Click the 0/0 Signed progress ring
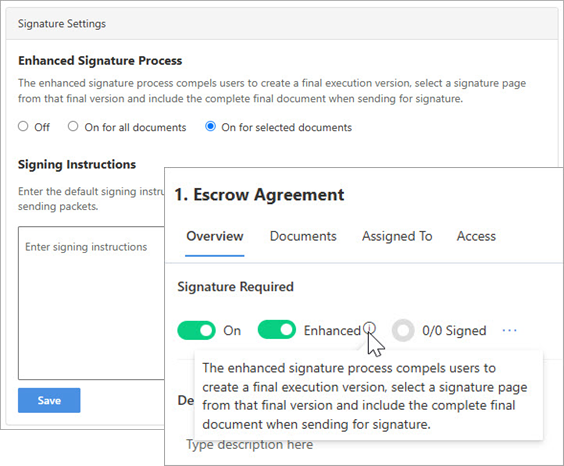This screenshot has height=466, width=564. point(403,330)
